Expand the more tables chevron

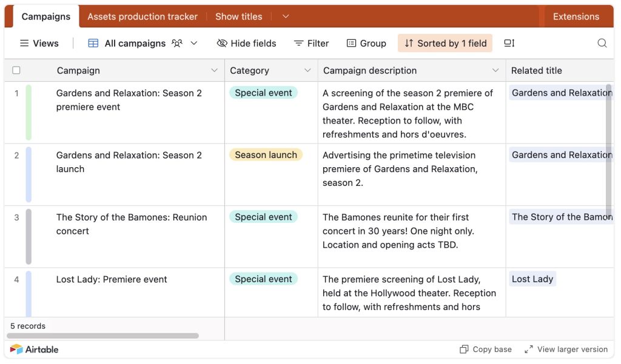point(286,16)
